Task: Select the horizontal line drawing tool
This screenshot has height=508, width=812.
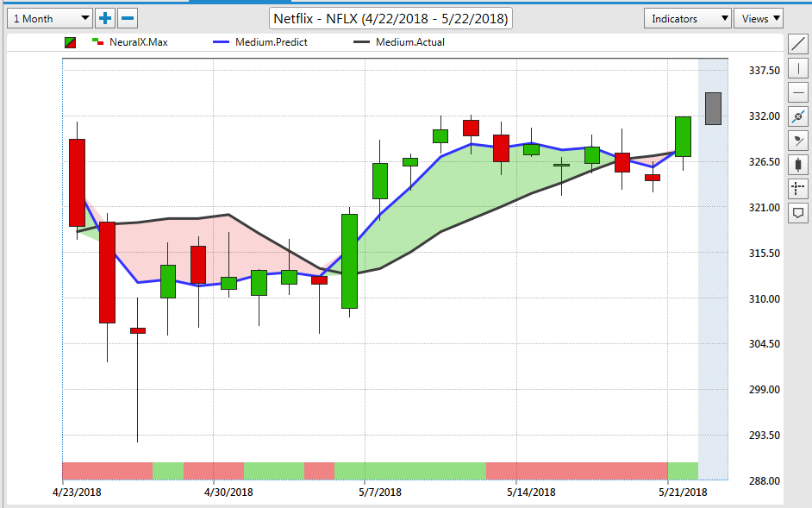Action: point(798,92)
